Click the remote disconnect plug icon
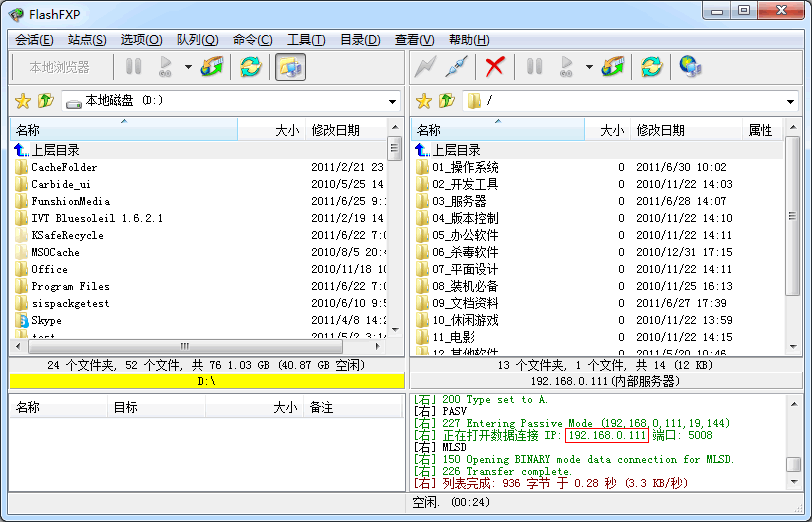Viewport: 812px width, 522px height. (457, 67)
